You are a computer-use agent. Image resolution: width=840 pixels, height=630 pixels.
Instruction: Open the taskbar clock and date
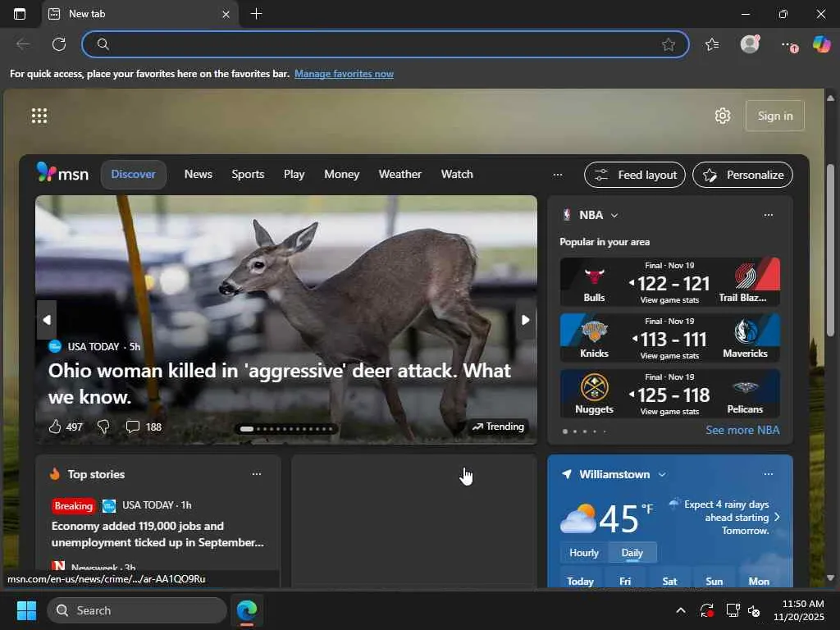799,610
